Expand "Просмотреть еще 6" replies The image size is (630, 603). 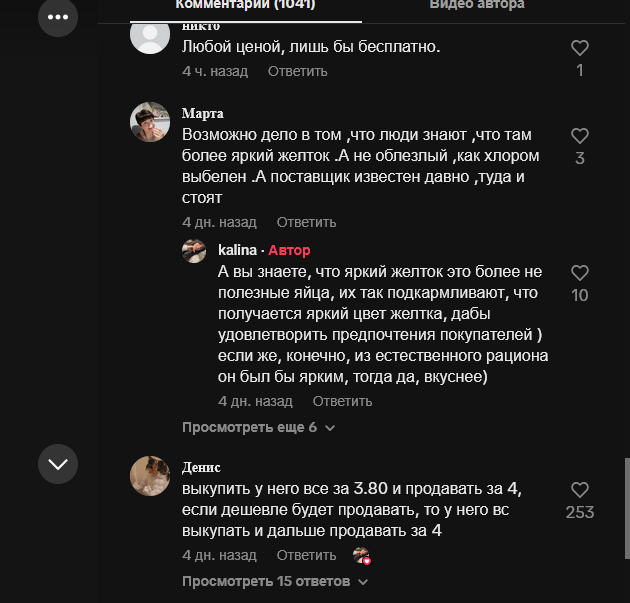coord(258,427)
